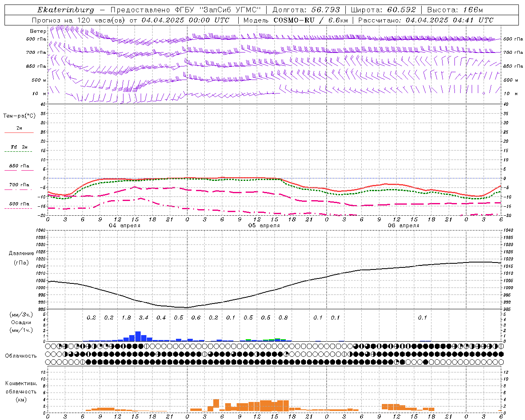Click the 05 апреля date label
The width and height of the screenshot is (525, 420).
[264, 226]
